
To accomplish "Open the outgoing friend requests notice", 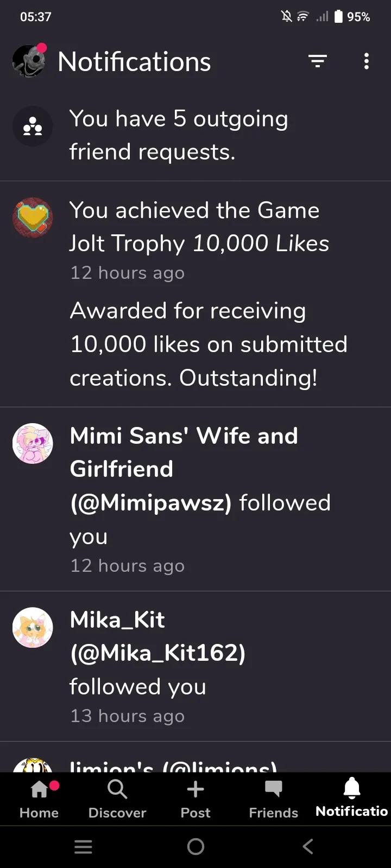I will 179,135.
